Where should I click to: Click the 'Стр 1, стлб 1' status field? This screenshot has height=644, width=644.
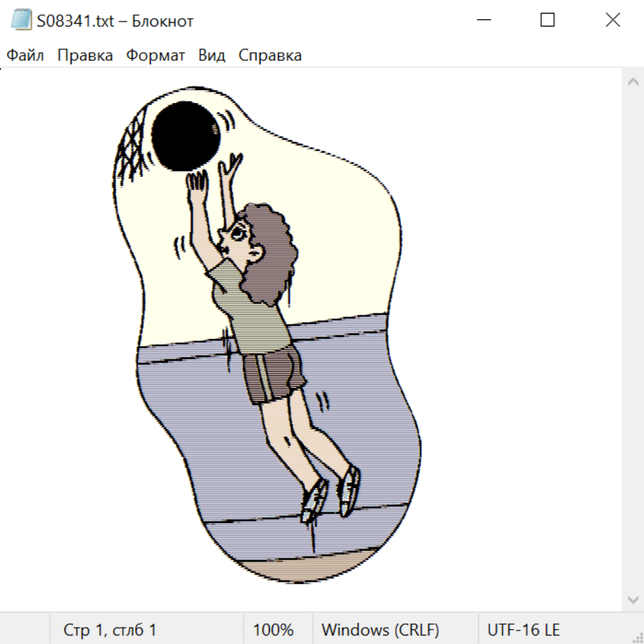[x=109, y=630]
